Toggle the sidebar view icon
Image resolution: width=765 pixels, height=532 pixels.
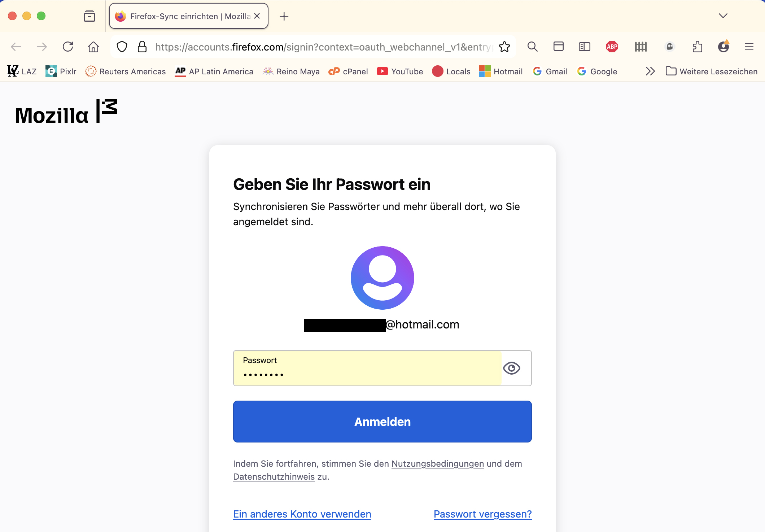(584, 47)
